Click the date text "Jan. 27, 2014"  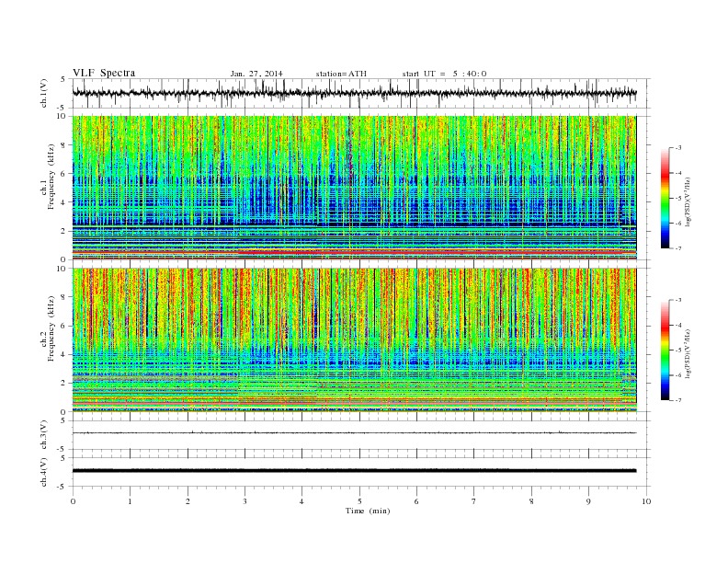[x=256, y=74]
